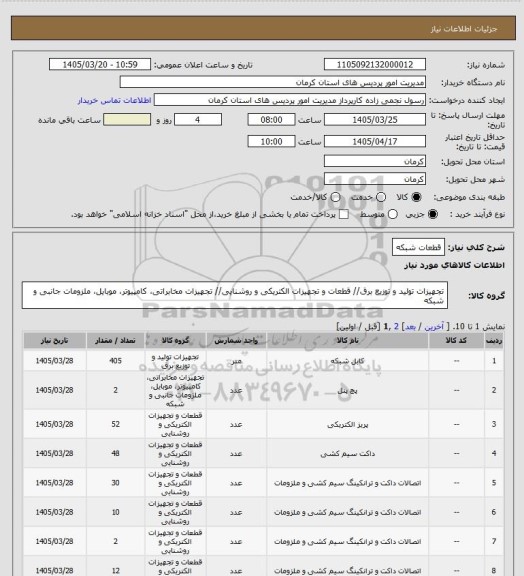Select the جزیی purchase type radio
Image resolution: width=524 pixels, height=576 pixels.
pos(433,214)
